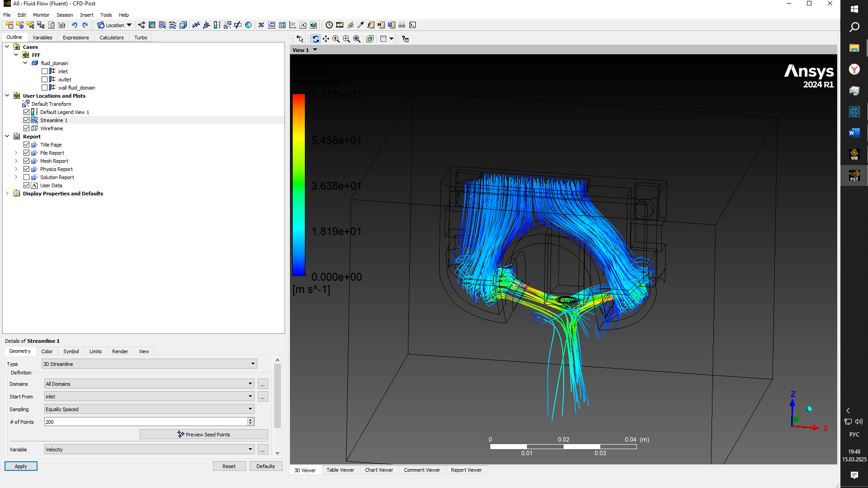This screenshot has height=488, width=868.
Task: Expand Display Properties and Defaults node
Action: click(x=7, y=194)
